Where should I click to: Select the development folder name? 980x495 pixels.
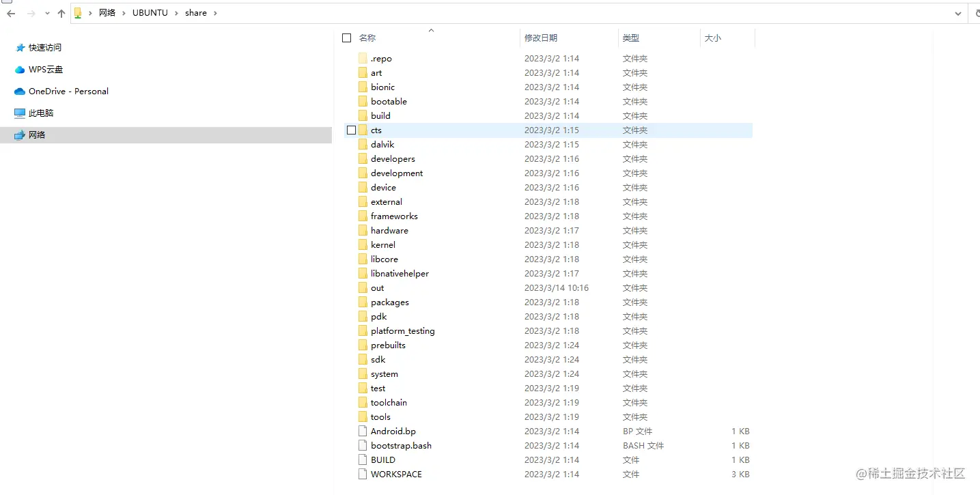[397, 173]
